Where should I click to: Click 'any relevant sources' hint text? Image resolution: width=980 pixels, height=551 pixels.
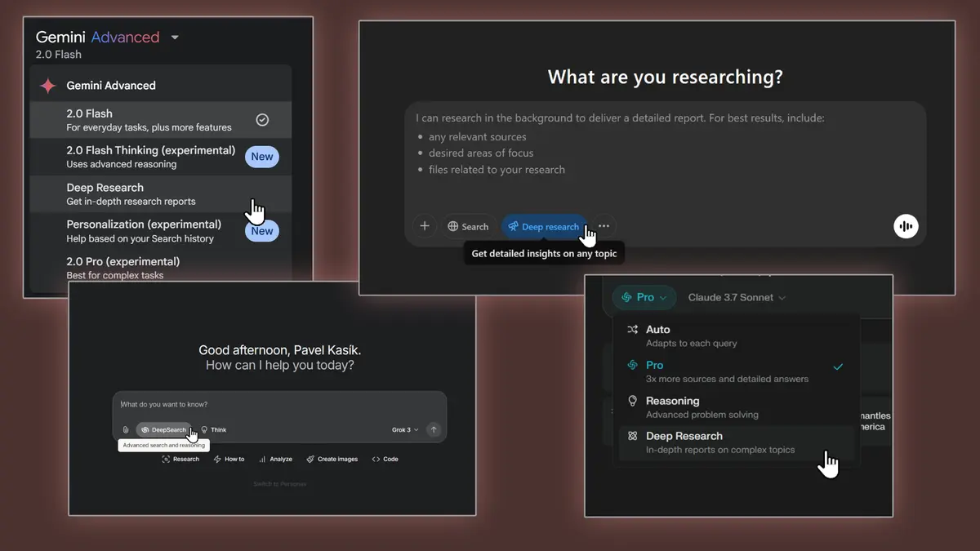click(478, 137)
